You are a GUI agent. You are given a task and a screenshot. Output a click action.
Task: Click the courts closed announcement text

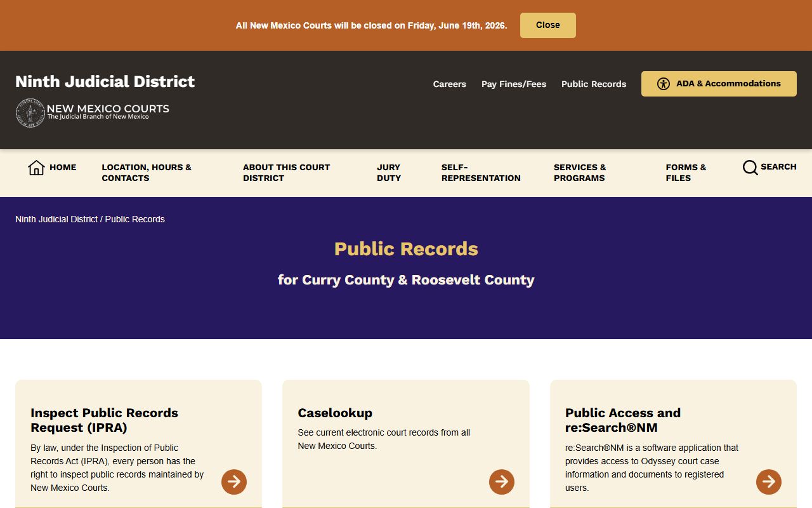(372, 25)
